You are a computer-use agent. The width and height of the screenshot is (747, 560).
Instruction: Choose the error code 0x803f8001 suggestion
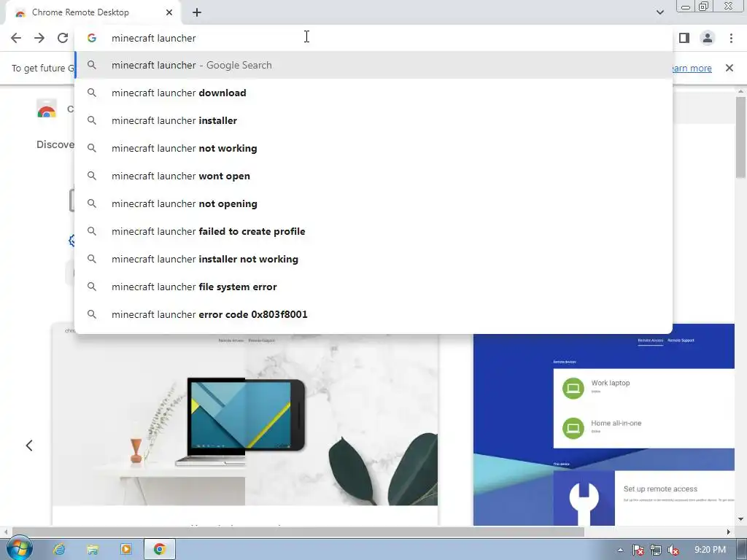[x=373, y=314]
